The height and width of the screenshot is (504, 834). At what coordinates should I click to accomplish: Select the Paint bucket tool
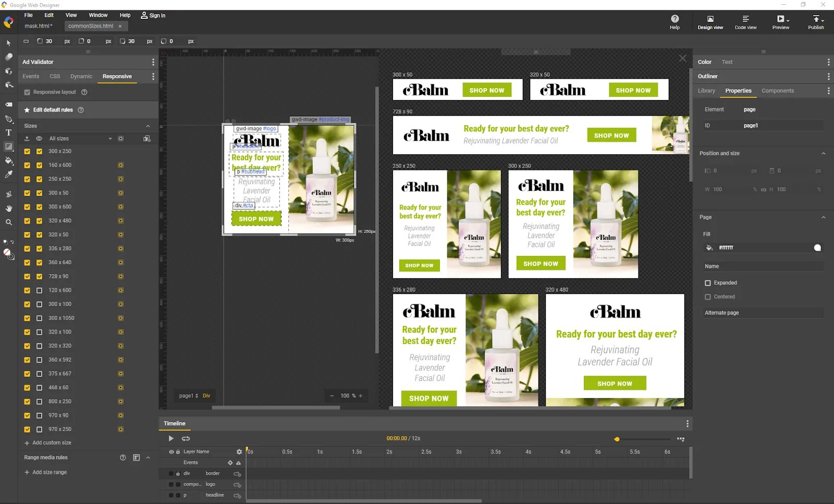click(x=8, y=161)
